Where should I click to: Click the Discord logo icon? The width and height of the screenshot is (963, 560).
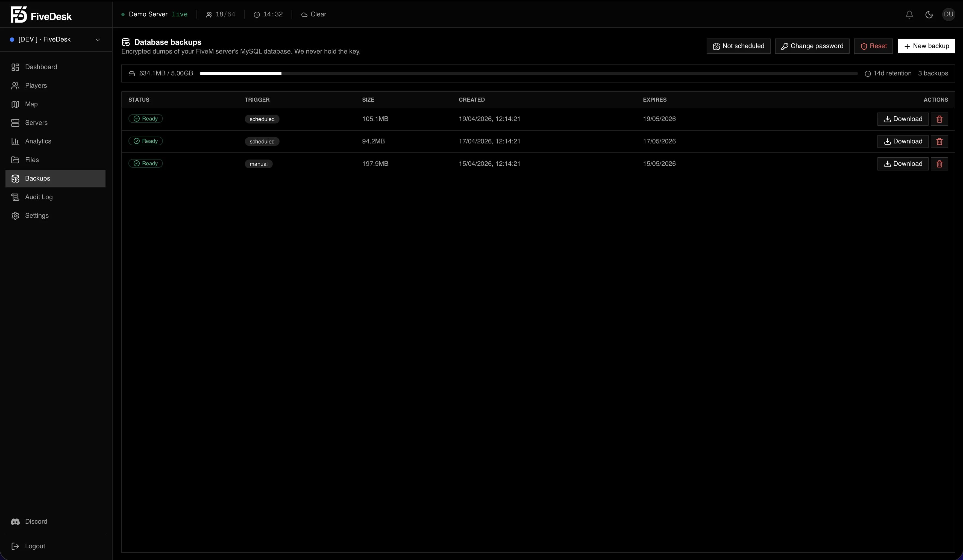pyautogui.click(x=15, y=521)
